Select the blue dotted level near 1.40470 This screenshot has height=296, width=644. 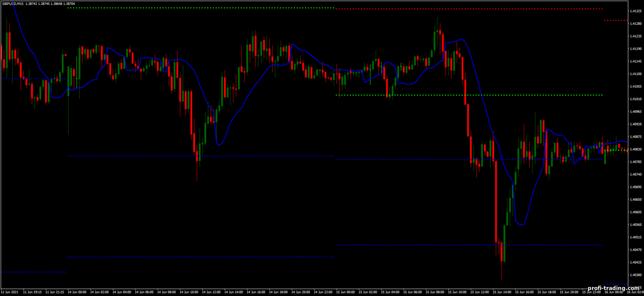469,245
